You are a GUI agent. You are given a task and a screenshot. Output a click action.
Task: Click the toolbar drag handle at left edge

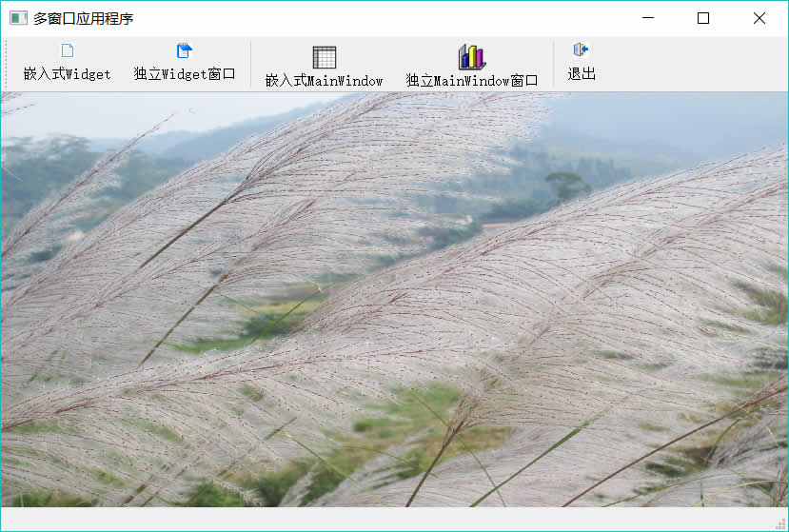click(6, 65)
